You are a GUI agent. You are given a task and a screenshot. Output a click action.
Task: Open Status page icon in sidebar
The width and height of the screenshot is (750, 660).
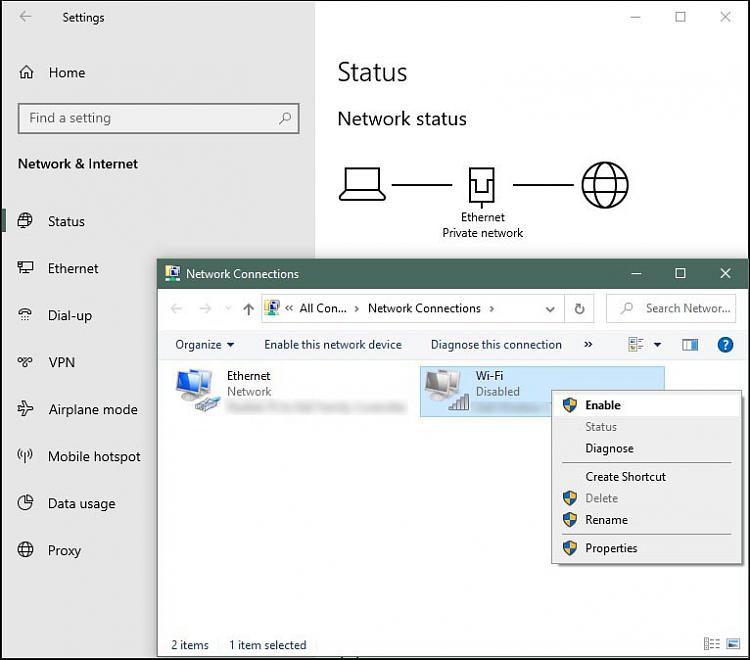(x=25, y=221)
